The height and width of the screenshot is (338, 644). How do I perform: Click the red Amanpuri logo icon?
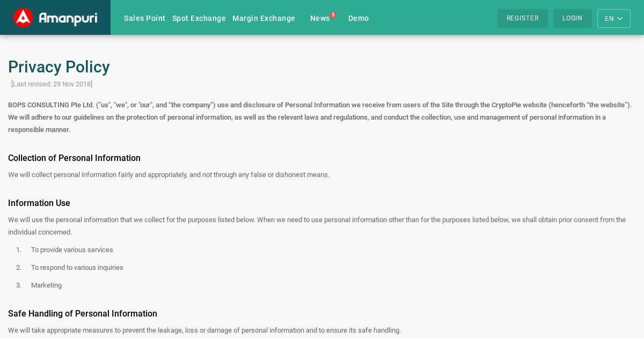[x=23, y=18]
